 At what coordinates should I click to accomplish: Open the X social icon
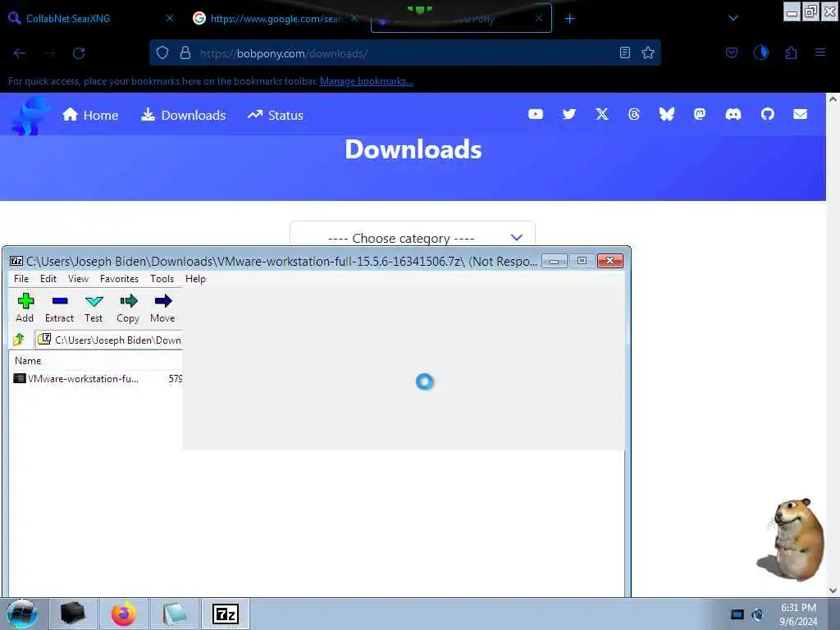tap(602, 114)
